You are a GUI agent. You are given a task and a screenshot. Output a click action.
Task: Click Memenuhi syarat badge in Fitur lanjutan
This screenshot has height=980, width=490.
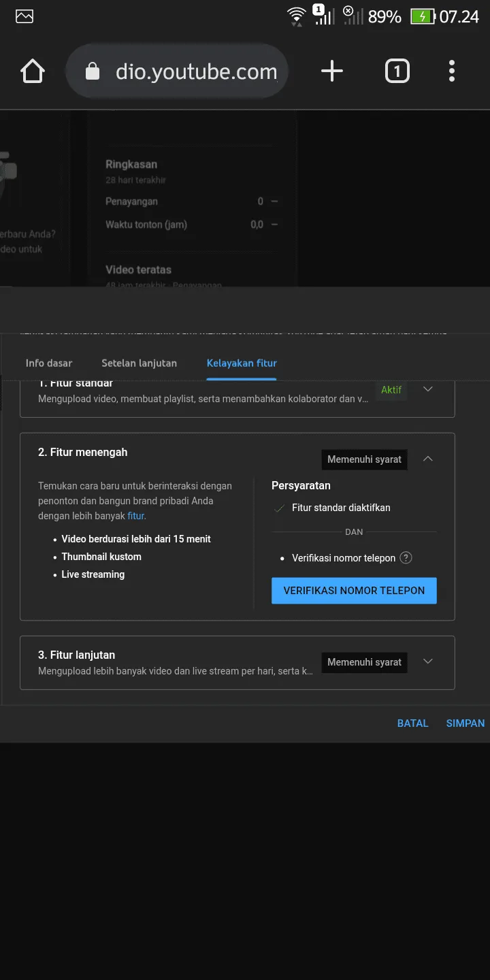pos(365,662)
